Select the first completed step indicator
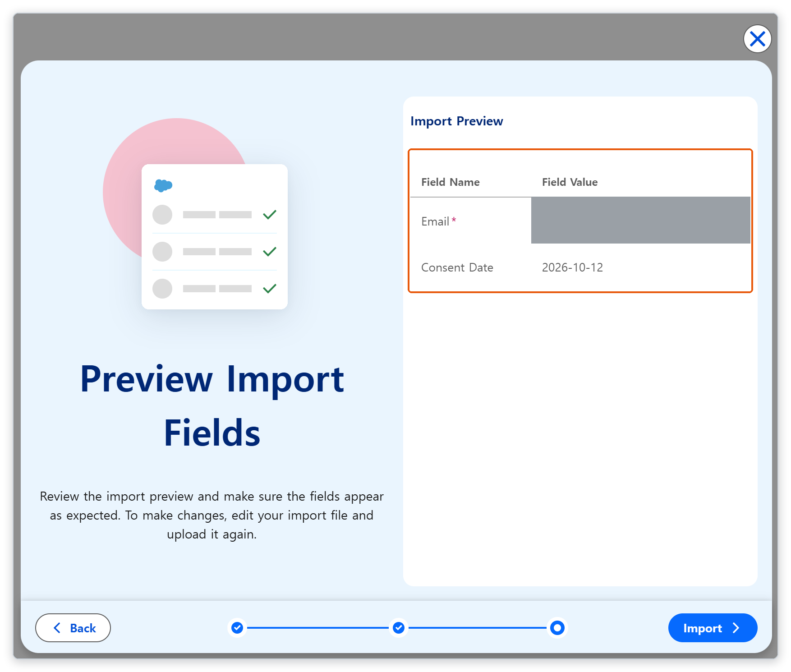The height and width of the screenshot is (672, 791). click(x=237, y=628)
